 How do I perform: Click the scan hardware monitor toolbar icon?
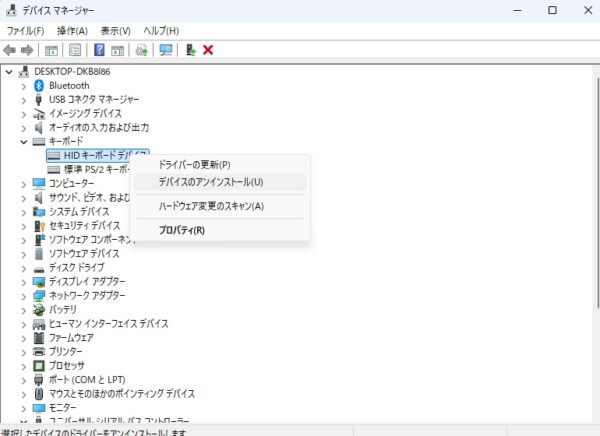click(x=166, y=50)
